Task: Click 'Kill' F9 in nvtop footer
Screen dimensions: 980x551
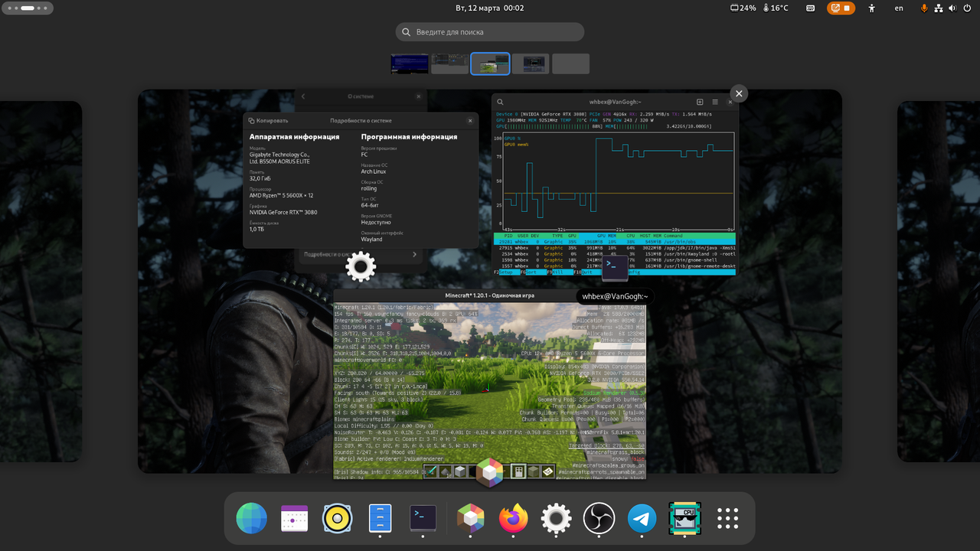Action: [556, 272]
